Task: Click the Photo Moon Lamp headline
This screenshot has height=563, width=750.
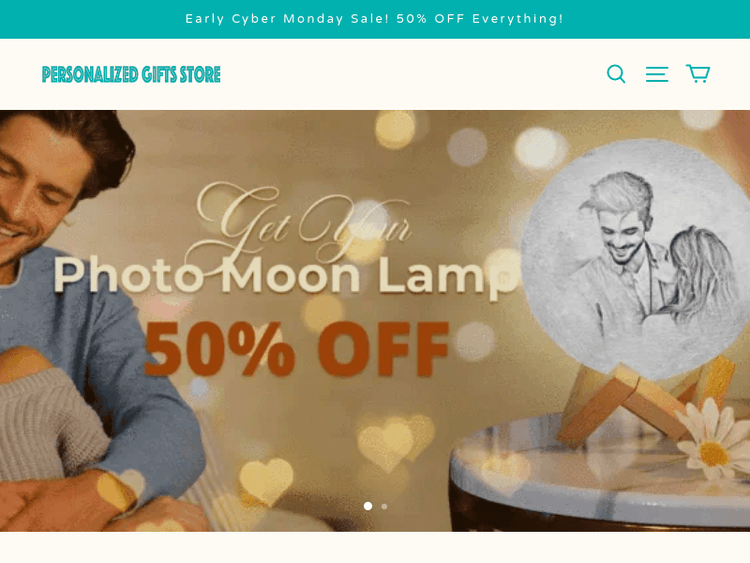Action: 286,276
